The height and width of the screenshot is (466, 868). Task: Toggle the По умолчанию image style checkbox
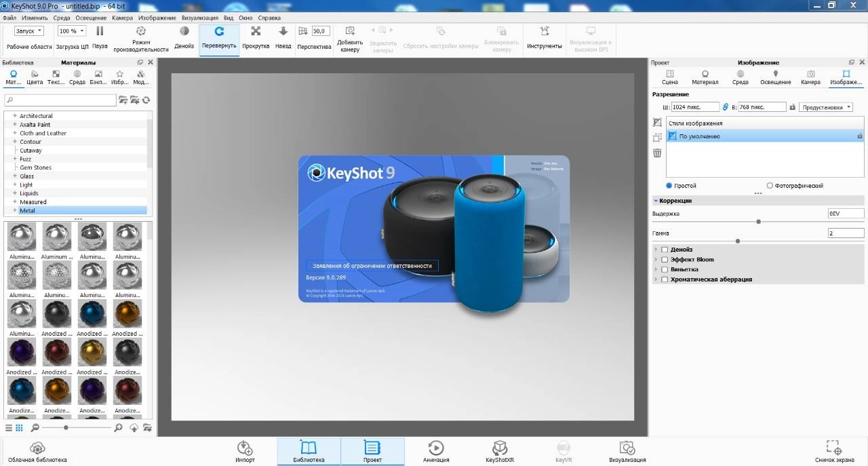click(673, 136)
